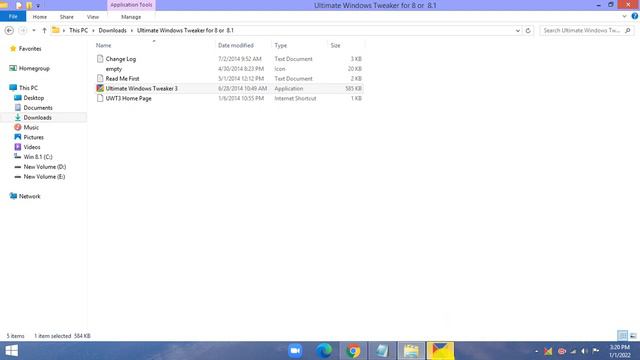The height and width of the screenshot is (360, 640).
Task: Expand the ribbon with the chevron
Action: (624, 17)
